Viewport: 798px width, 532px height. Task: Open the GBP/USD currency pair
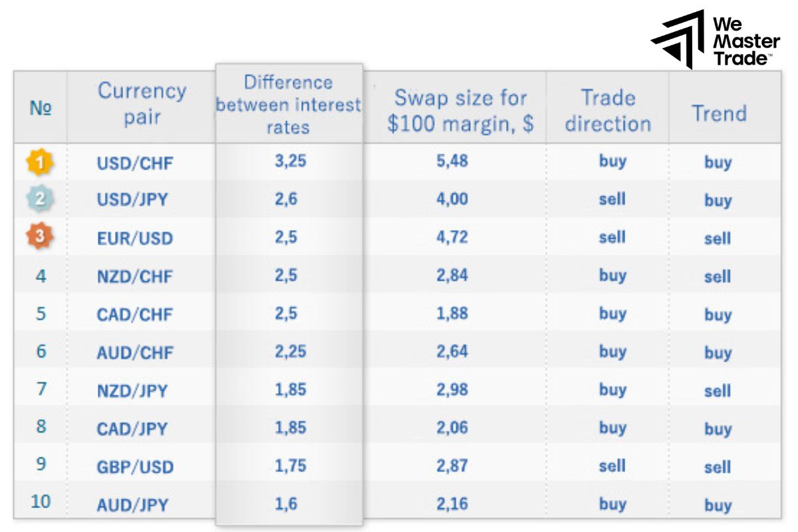pos(134,467)
